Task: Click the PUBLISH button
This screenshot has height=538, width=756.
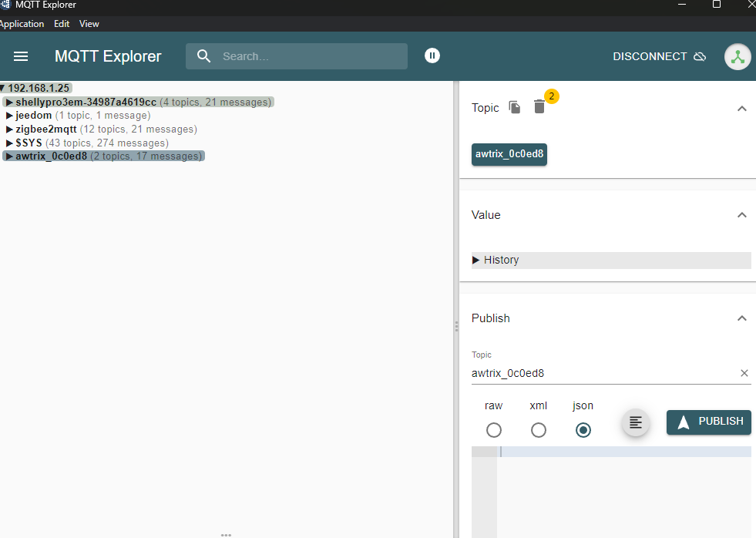Action: pos(709,422)
